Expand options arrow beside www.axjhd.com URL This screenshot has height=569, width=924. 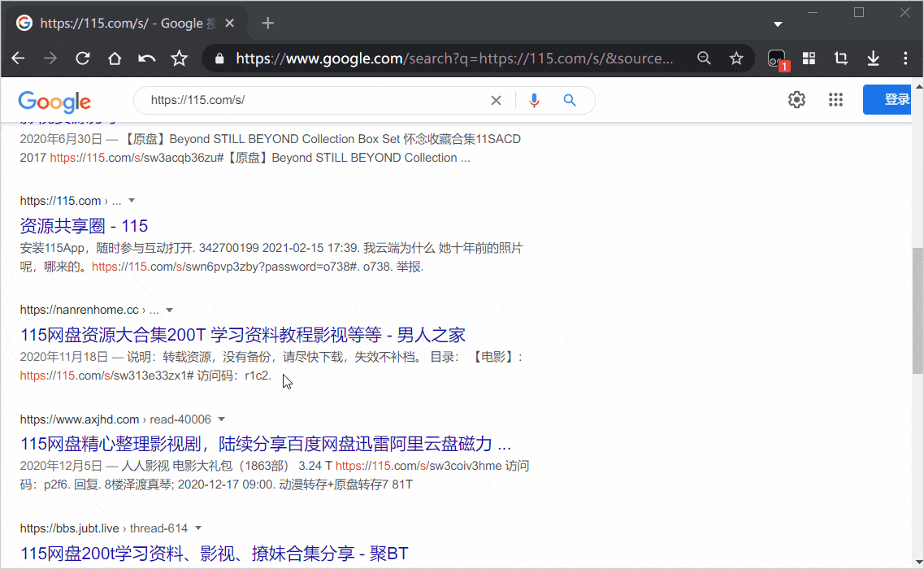tap(221, 419)
